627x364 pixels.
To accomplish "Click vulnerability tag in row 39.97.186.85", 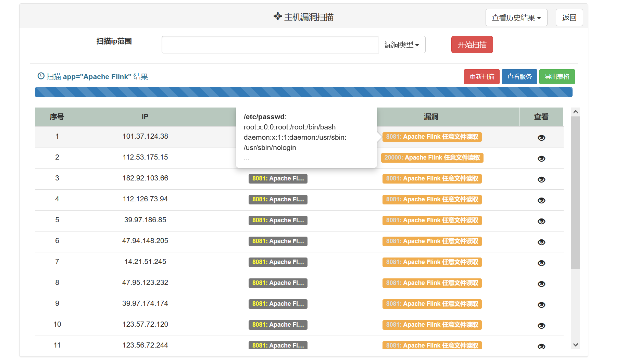I will point(432,220).
